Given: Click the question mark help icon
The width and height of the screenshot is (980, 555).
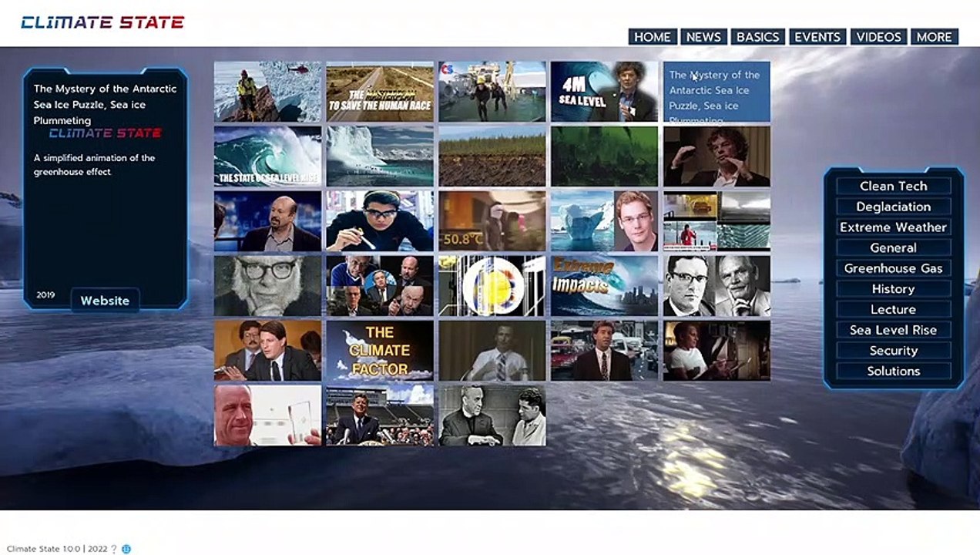Looking at the screenshot, I should [114, 549].
